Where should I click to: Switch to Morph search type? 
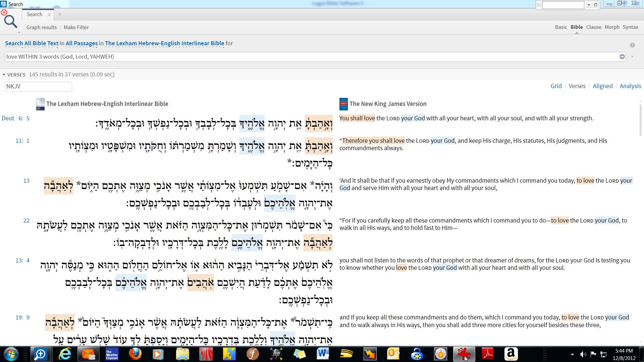pyautogui.click(x=612, y=27)
